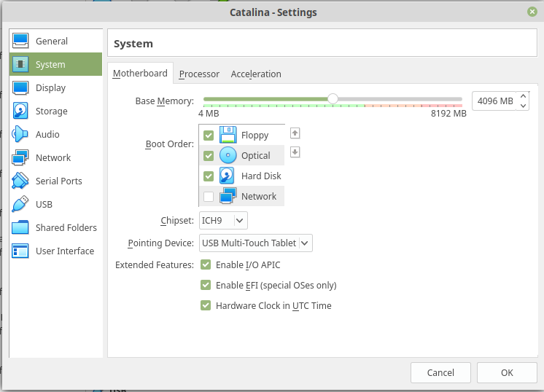Select the Shared Folders icon
The image size is (544, 392).
(20, 228)
